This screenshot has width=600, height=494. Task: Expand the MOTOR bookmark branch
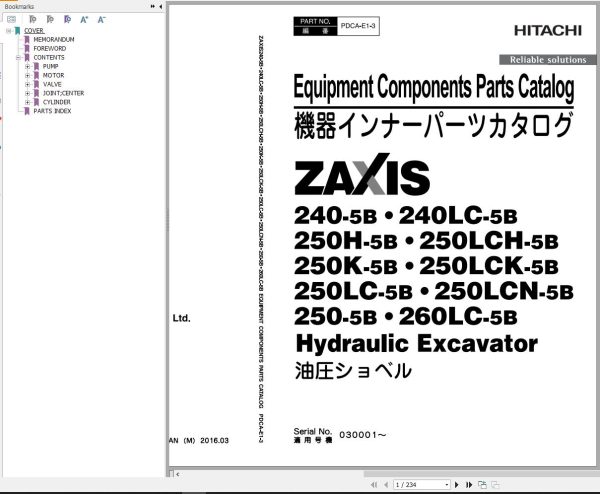pyautogui.click(x=27, y=75)
